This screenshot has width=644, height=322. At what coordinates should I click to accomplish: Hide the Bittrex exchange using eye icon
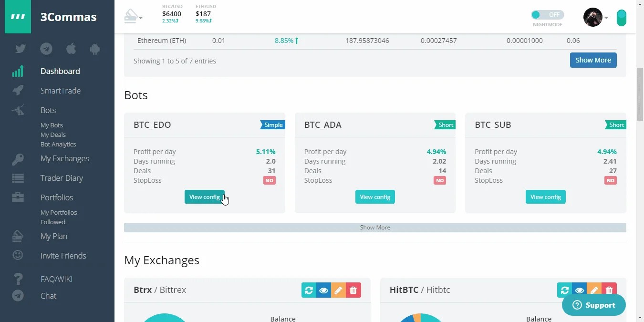click(323, 290)
